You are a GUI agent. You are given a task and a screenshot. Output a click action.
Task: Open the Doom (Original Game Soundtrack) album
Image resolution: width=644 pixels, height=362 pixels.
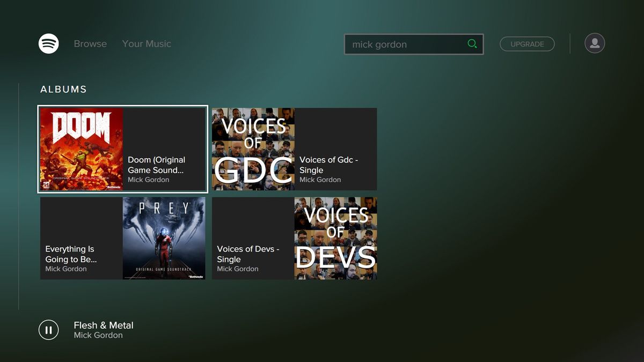157,165
